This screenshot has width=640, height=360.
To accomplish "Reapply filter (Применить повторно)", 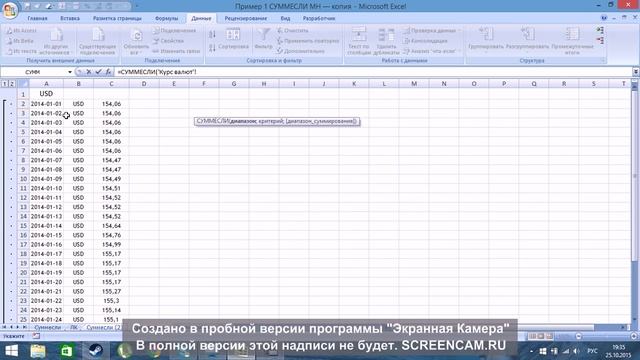I will pyautogui.click(x=308, y=41).
